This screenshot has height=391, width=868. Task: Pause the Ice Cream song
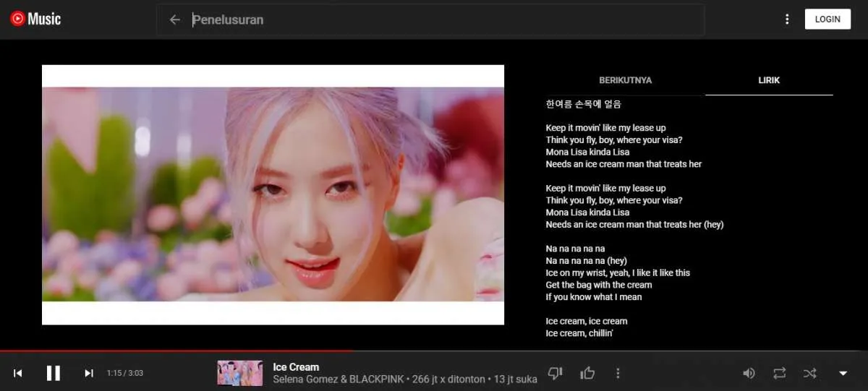click(x=53, y=373)
